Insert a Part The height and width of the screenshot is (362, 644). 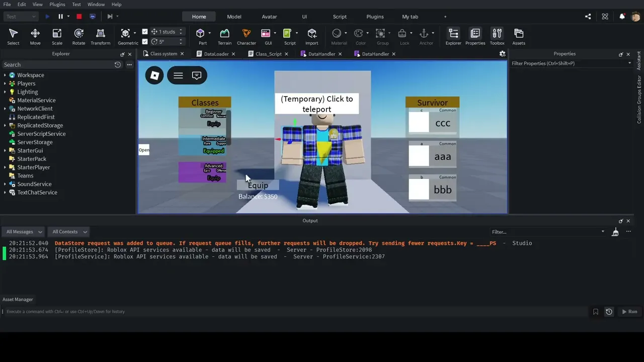[x=202, y=37]
